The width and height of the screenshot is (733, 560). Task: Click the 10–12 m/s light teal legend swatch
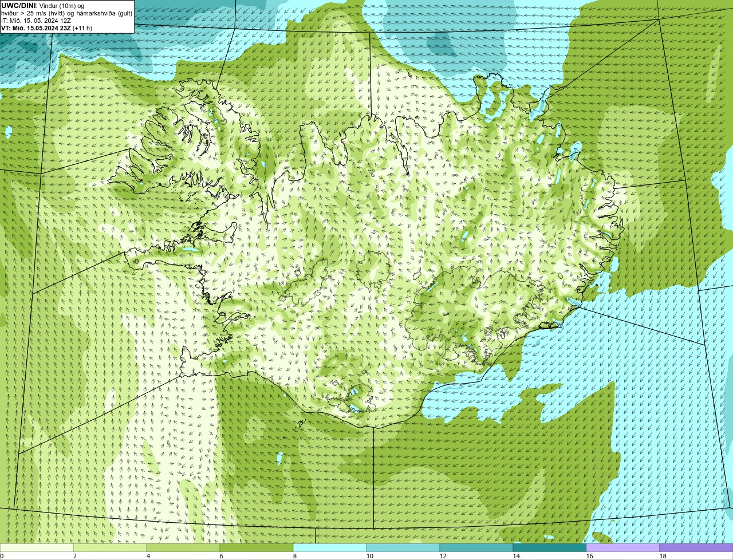403,547
